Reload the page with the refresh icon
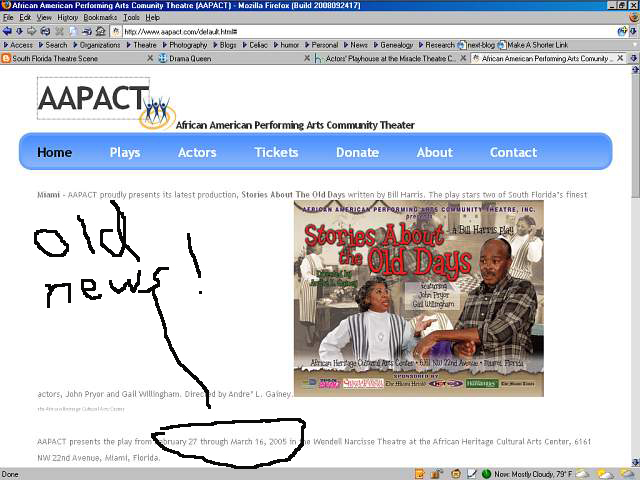 coord(45,31)
